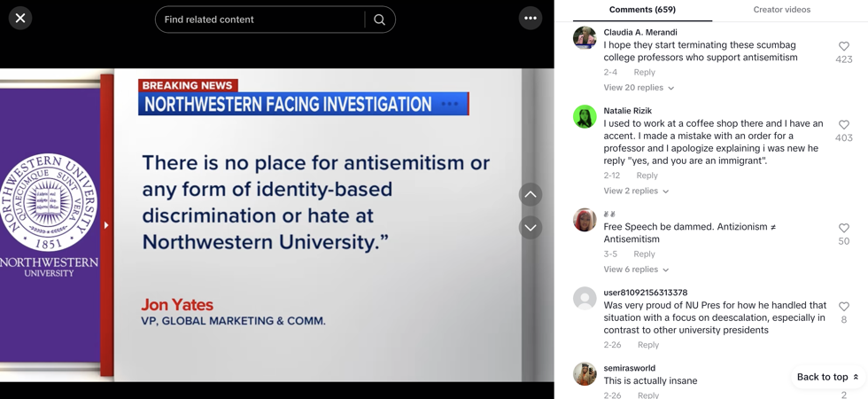The image size is (868, 399).
Task: Expand View 6 replies
Action: coord(636,270)
